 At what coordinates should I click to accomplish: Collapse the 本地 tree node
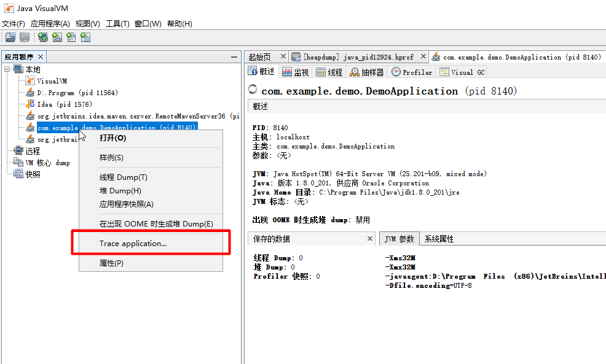[7, 69]
